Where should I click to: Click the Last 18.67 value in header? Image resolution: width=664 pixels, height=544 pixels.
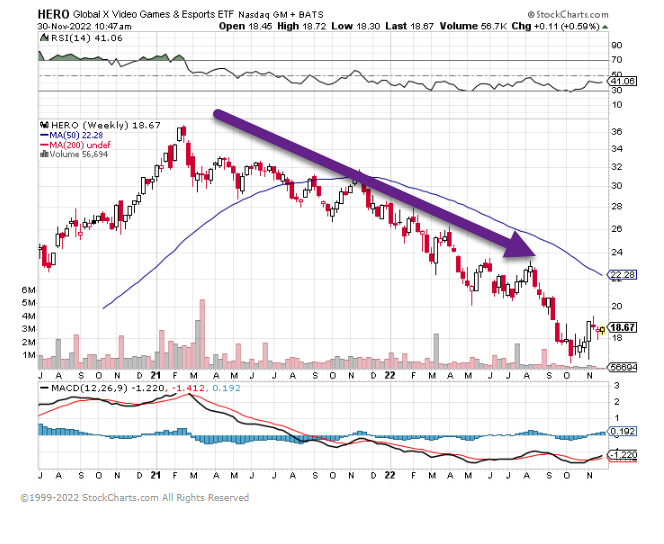[x=409, y=26]
